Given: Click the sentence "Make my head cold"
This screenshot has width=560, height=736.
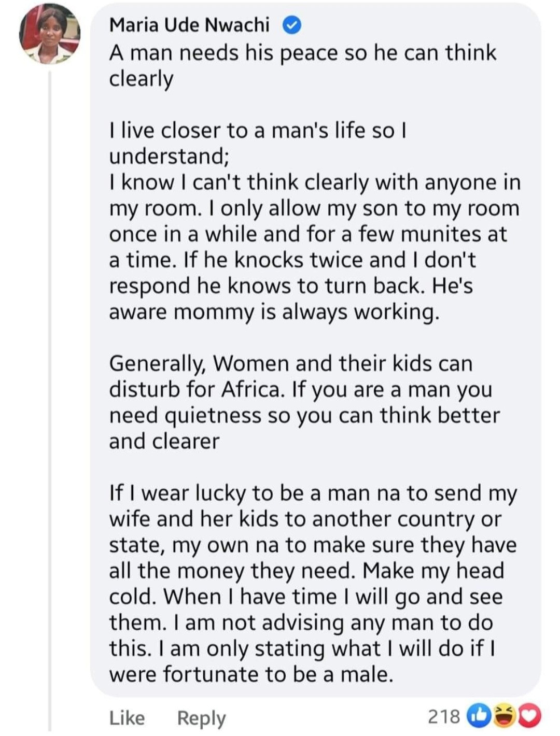Looking at the screenshot, I should tap(432, 571).
